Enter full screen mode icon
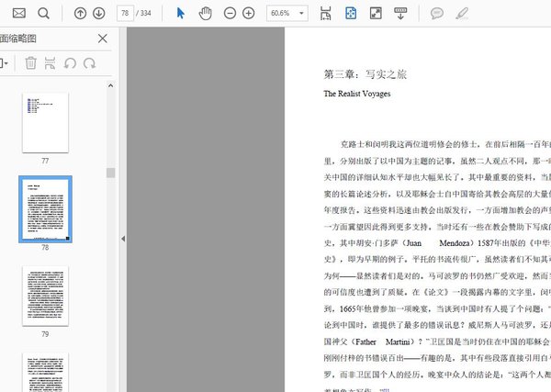The width and height of the screenshot is (551, 392). (x=375, y=14)
